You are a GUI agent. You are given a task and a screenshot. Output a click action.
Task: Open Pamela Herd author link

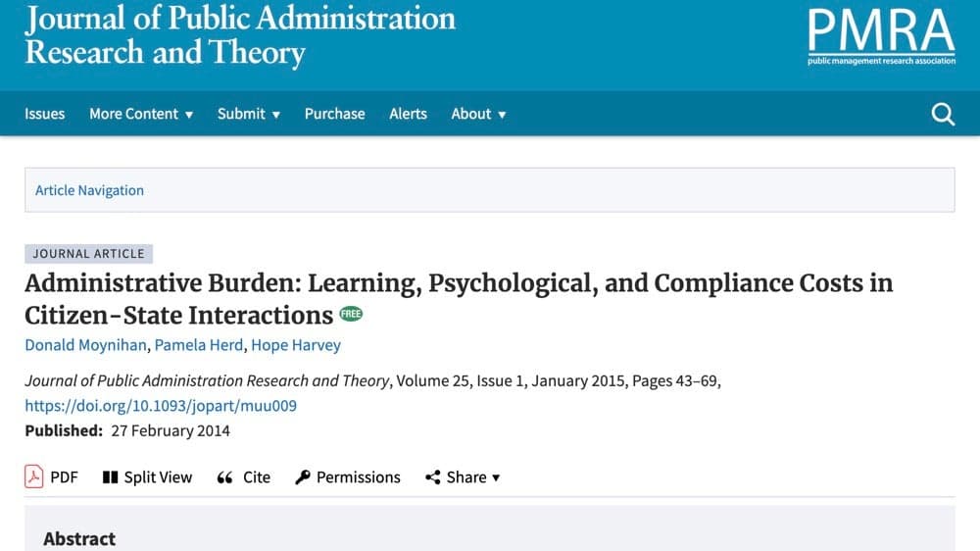pos(199,345)
